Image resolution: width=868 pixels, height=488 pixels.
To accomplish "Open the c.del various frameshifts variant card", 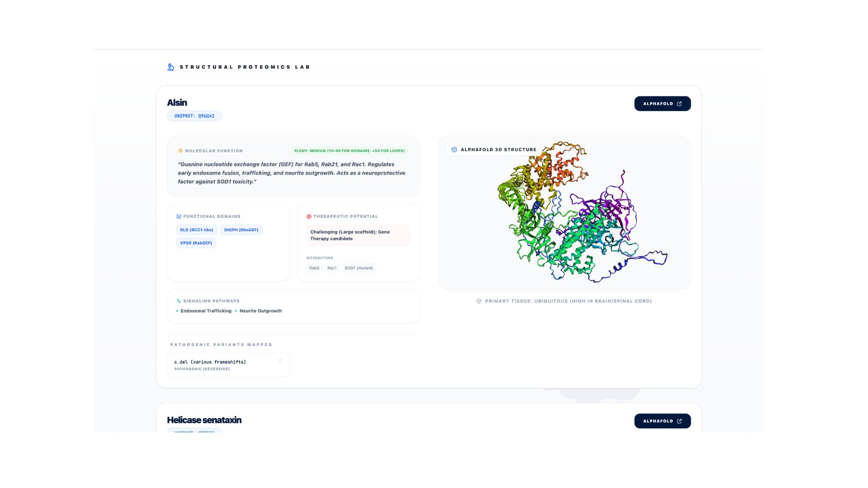I will 228,365.
